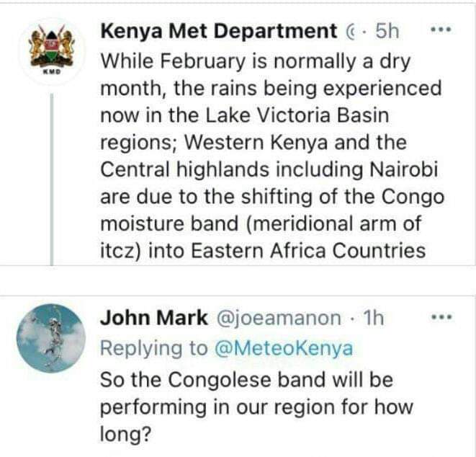Click the "itcz" word in the tweet
The height and width of the screenshot is (457, 476).
click(x=117, y=251)
